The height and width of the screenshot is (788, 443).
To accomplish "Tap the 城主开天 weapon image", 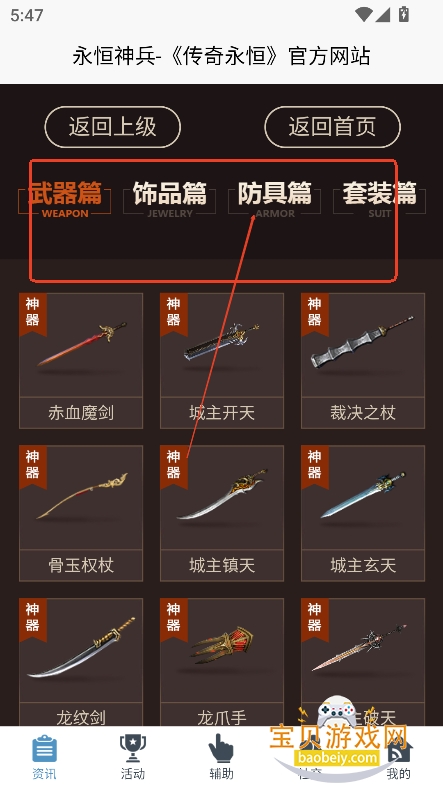I will 222,343.
